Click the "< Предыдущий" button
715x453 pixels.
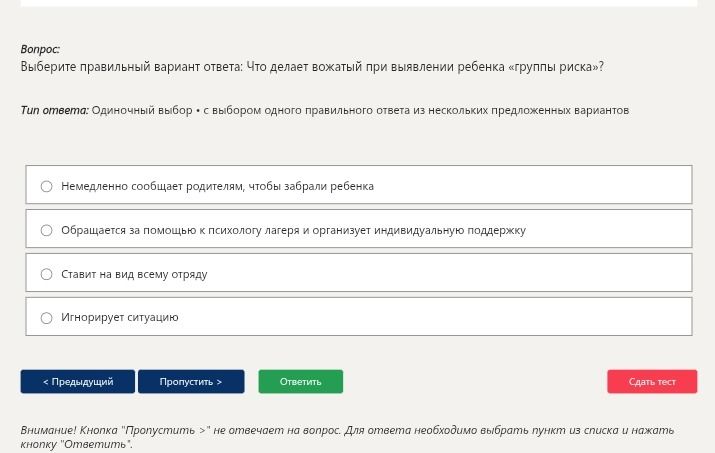tap(78, 381)
